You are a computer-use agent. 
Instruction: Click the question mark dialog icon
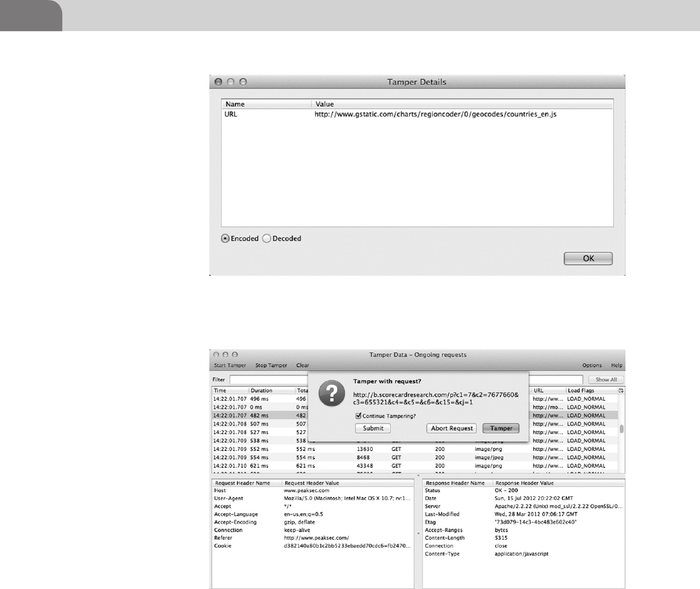click(x=331, y=393)
